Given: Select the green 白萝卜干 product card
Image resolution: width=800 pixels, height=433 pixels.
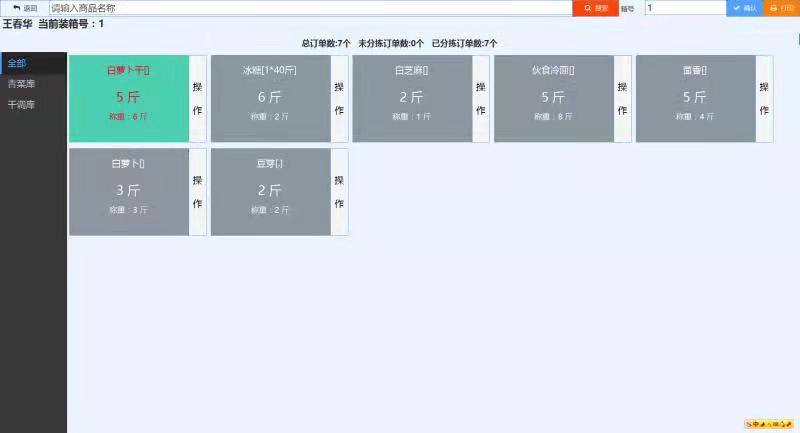Looking at the screenshot, I should click(128, 98).
